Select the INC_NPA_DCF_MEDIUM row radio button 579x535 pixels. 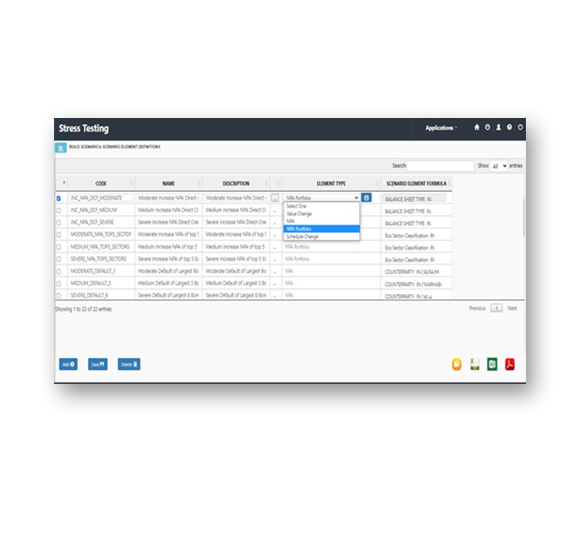click(x=59, y=210)
